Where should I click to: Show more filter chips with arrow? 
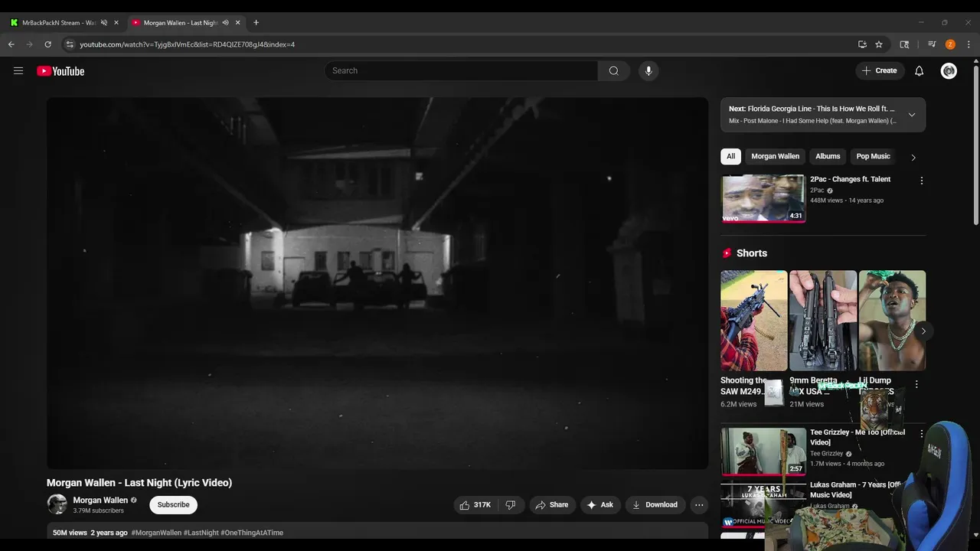tap(913, 157)
